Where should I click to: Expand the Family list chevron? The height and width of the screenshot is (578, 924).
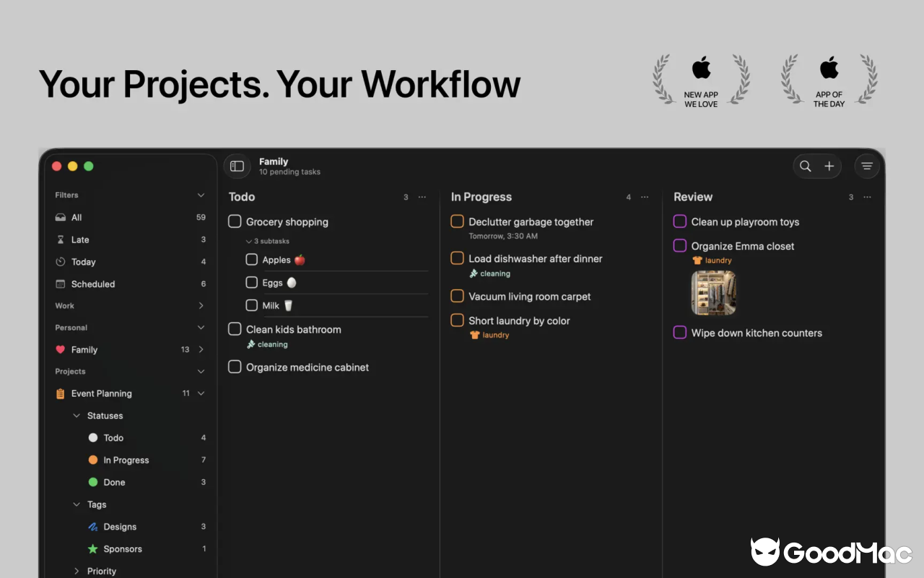[201, 350]
